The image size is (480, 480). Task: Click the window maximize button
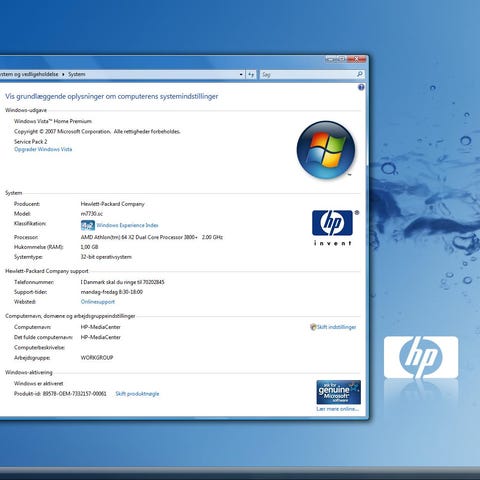click(342, 59)
